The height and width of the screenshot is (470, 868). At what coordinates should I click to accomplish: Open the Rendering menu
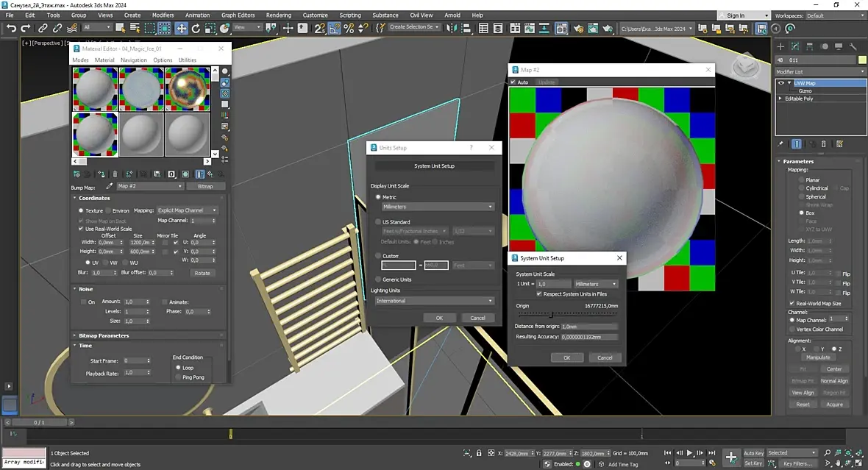coord(279,15)
